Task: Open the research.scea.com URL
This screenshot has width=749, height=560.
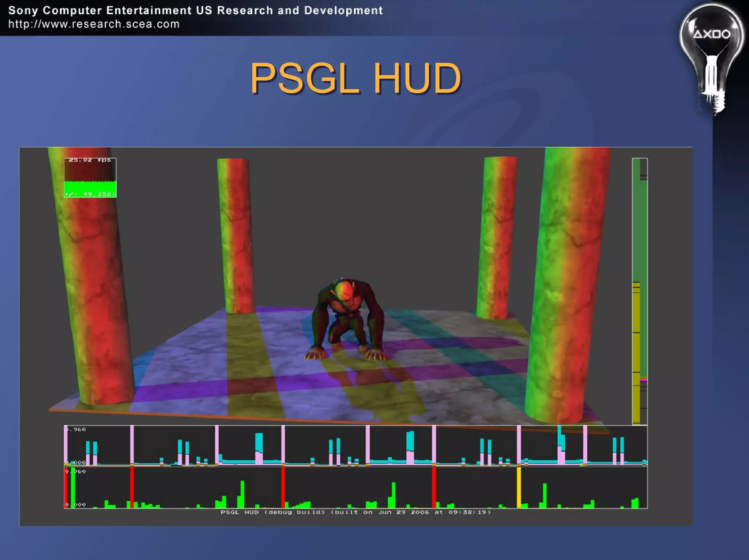Action: coord(94,24)
